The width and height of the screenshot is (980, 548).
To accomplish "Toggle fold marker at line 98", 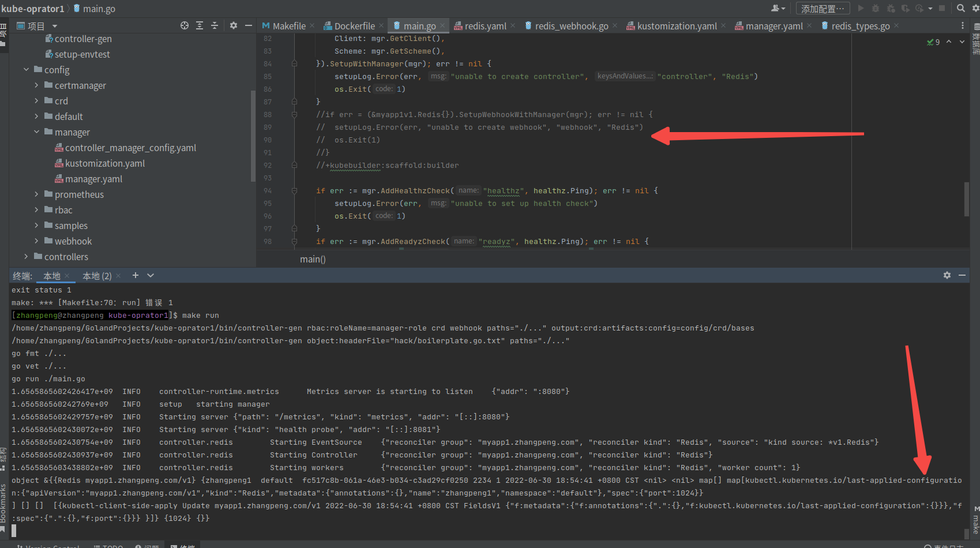I will 294,242.
